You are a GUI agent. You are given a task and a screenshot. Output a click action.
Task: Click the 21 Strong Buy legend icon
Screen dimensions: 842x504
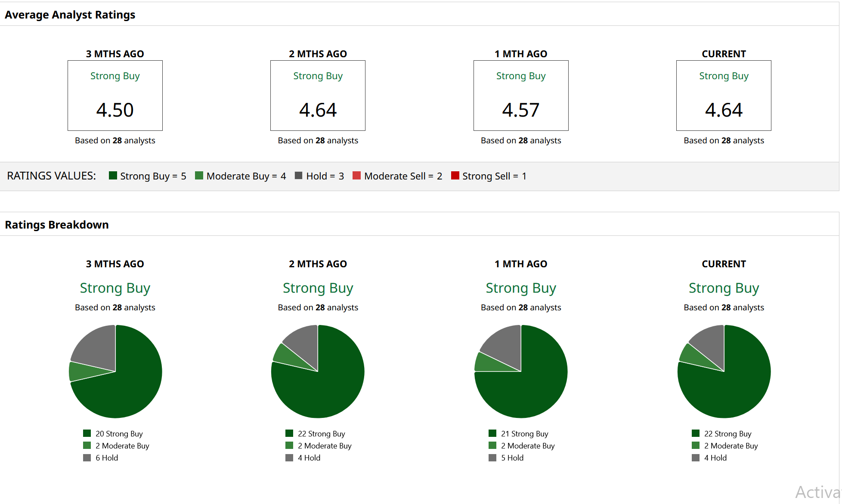click(492, 433)
